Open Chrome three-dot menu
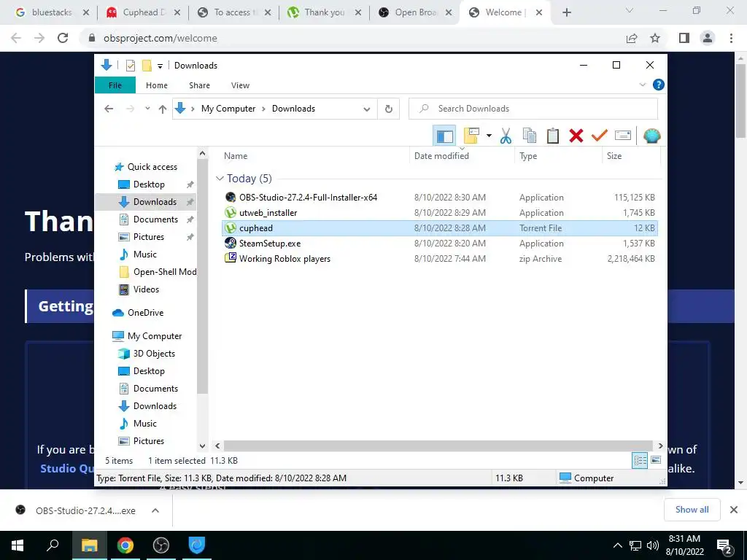Viewport: 747px width, 560px height. tap(731, 38)
